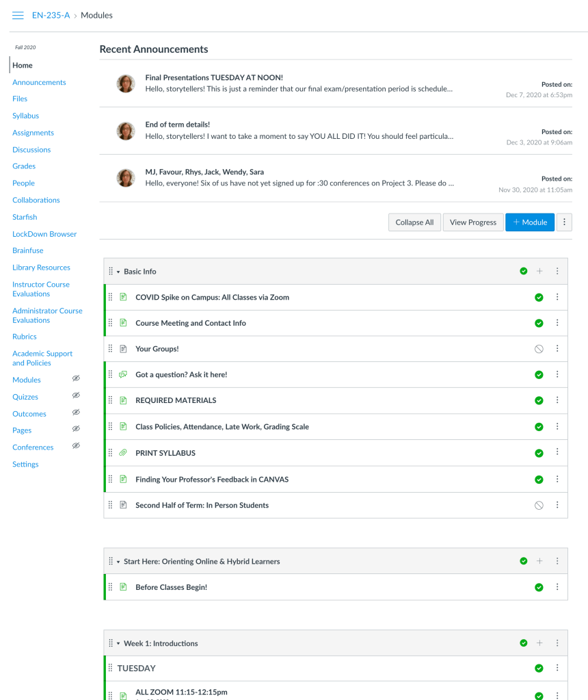The width and height of the screenshot is (588, 700).
Task: Collapse the Start Here: Orienting module
Action: [x=118, y=562]
